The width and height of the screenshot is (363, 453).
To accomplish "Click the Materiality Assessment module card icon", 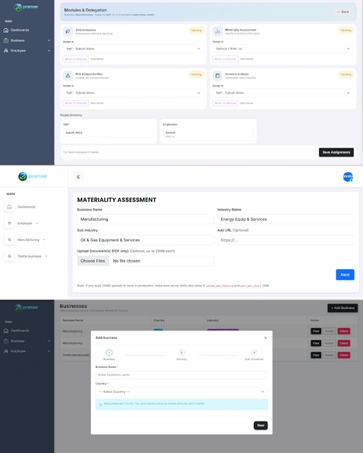I will (x=218, y=31).
